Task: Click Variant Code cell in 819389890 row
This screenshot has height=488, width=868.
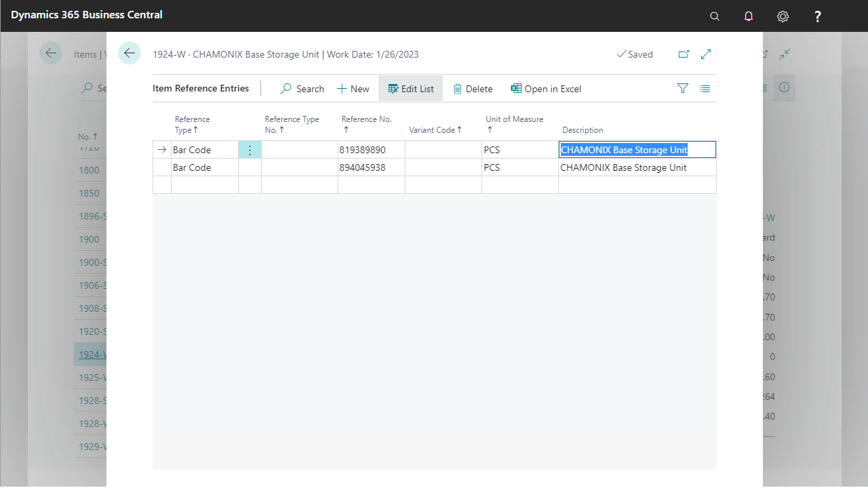Action: (x=443, y=150)
